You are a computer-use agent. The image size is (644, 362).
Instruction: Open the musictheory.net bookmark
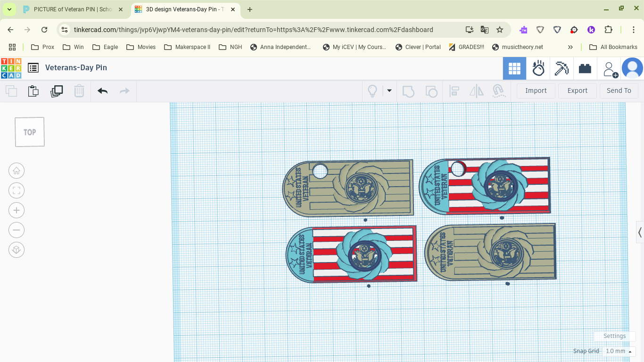tap(517, 47)
